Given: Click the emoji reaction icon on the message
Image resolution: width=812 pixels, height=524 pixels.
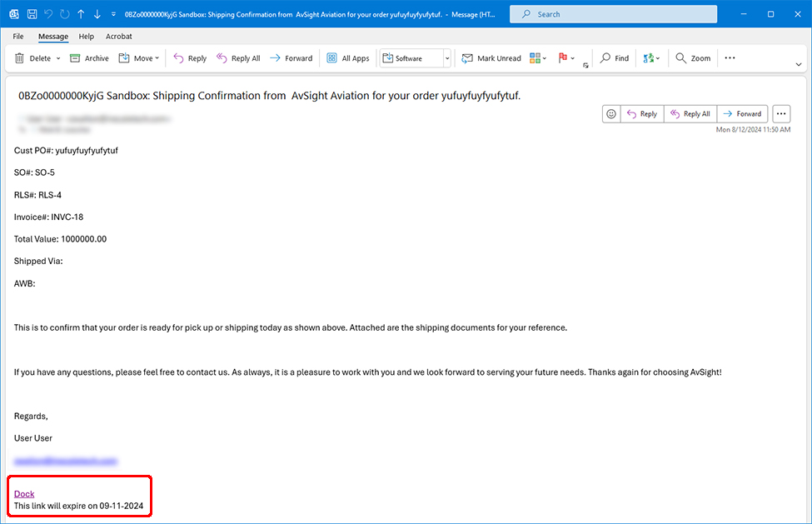Looking at the screenshot, I should pos(610,113).
